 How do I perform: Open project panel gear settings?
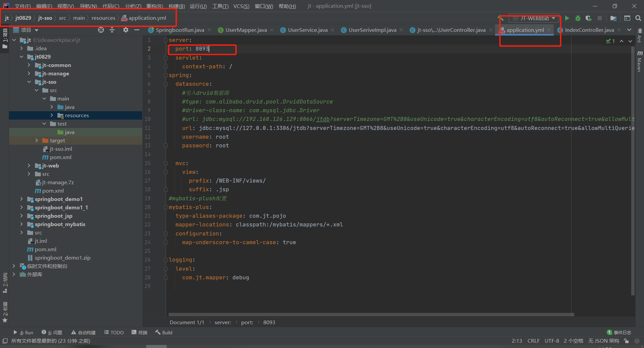click(x=126, y=30)
